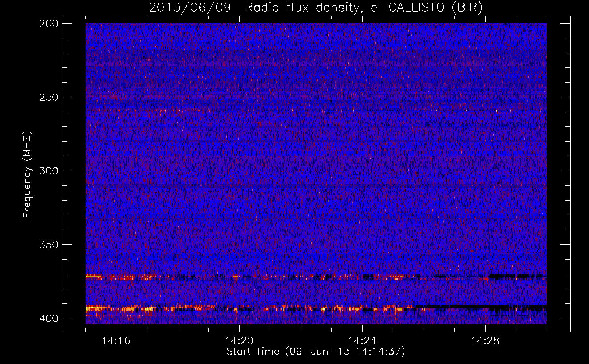Click the 'Start Time (09-Jun-13 14:14:37)' label
This screenshot has width=589, height=364.
316,352
